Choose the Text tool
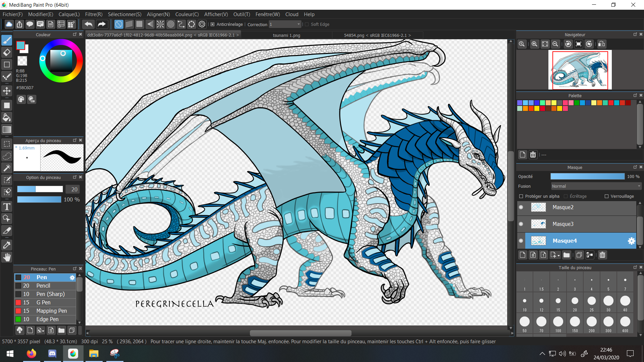 (7, 206)
